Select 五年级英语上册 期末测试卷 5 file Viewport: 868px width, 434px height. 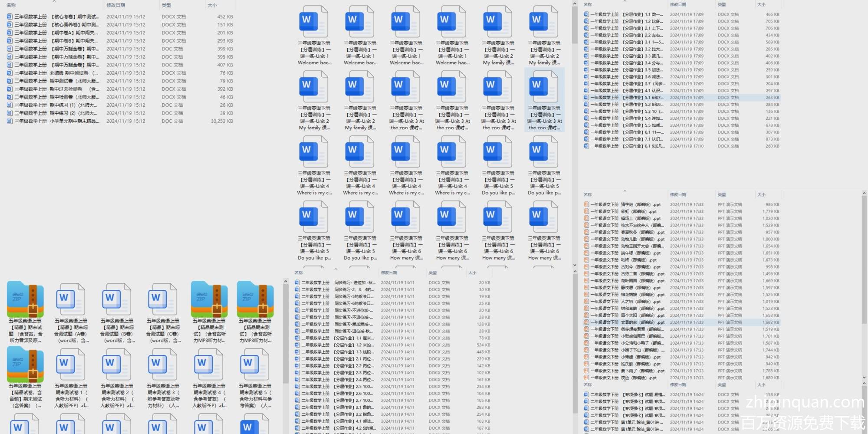tap(255, 378)
